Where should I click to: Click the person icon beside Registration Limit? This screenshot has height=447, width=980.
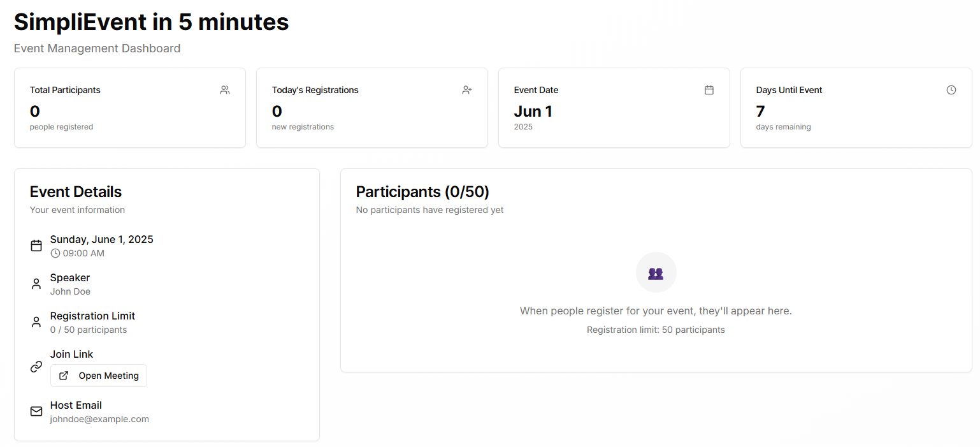(x=36, y=322)
